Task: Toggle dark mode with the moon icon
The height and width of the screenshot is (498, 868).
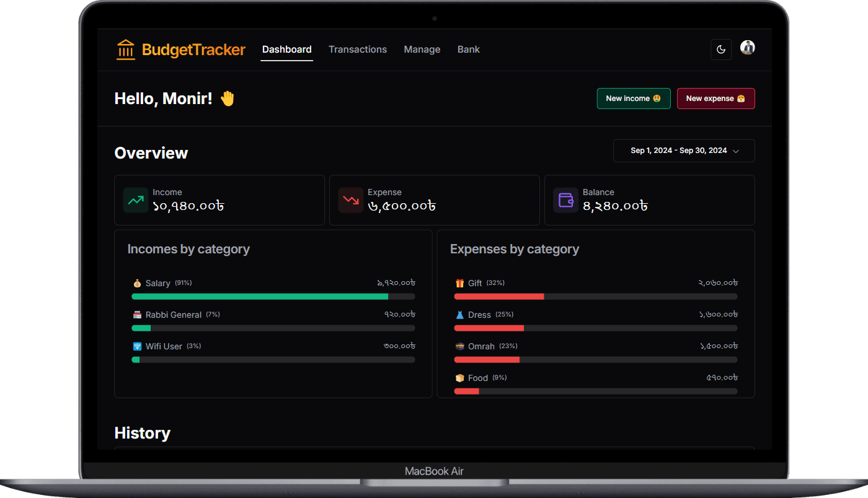Action: 721,50
